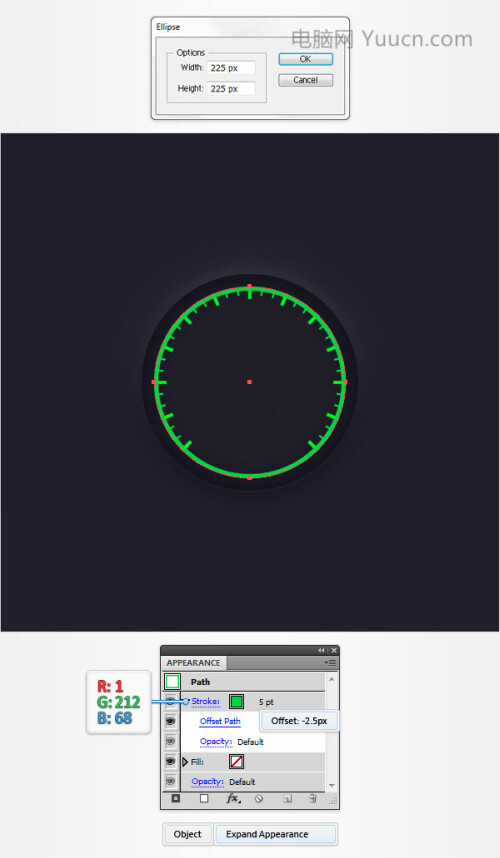Toggle visibility eye of the Fill row
500x858 pixels.
pyautogui.click(x=171, y=761)
